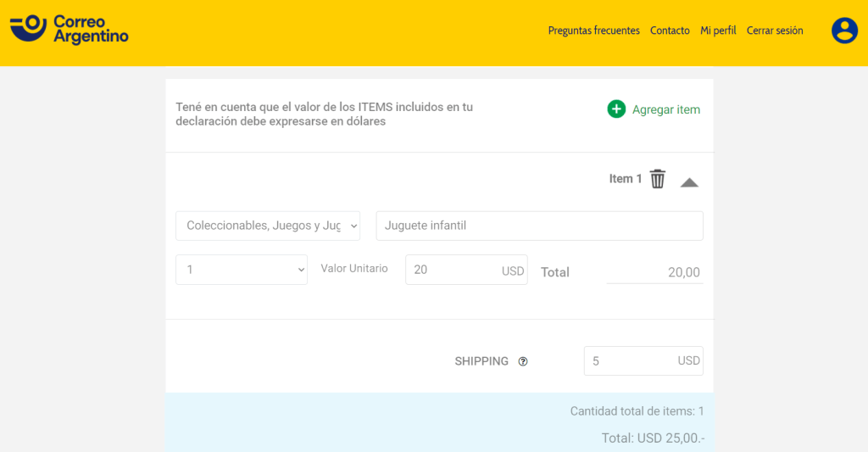The image size is (868, 452).
Task: Navigate to Mi perfil
Action: [718, 31]
